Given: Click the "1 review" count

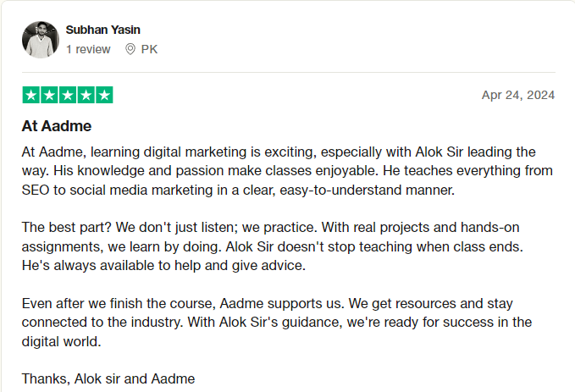Looking at the screenshot, I should [x=88, y=49].
